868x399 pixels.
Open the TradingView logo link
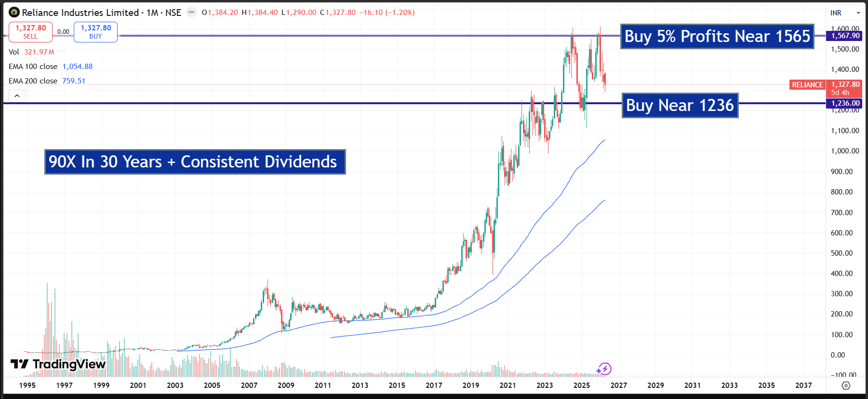click(x=58, y=364)
